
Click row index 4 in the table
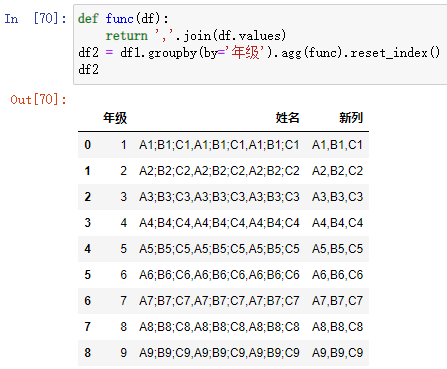point(87,249)
